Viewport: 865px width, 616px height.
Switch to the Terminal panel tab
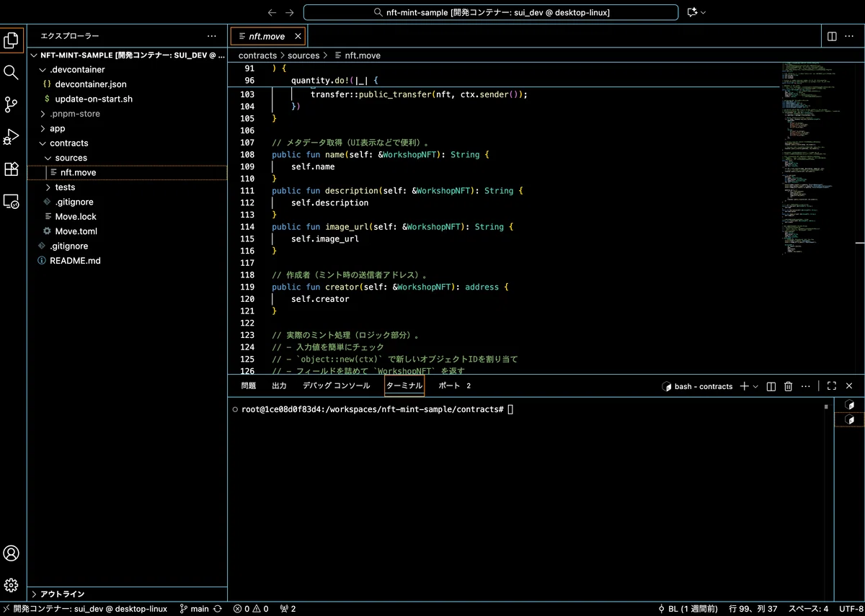[404, 386]
